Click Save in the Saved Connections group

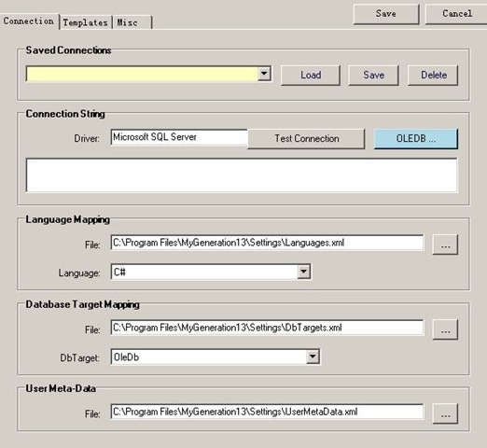pyautogui.click(x=373, y=75)
